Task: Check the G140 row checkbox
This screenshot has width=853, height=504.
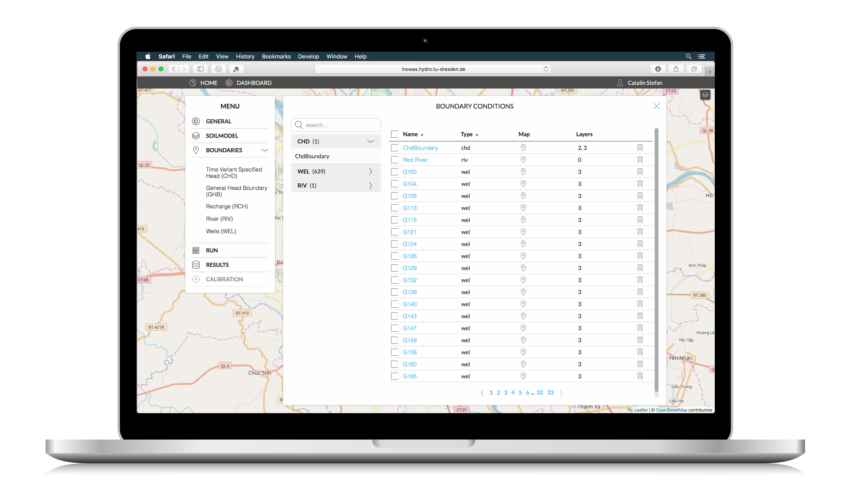Action: (394, 304)
